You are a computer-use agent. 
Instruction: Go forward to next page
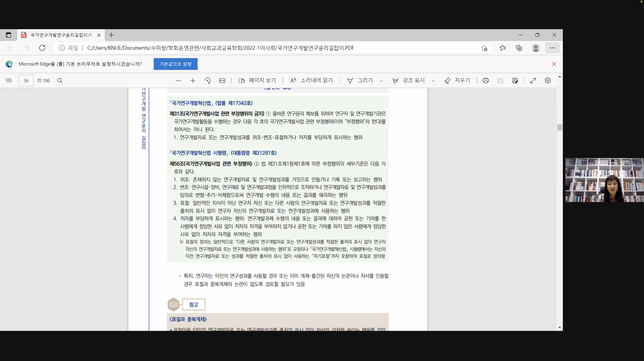26,48
